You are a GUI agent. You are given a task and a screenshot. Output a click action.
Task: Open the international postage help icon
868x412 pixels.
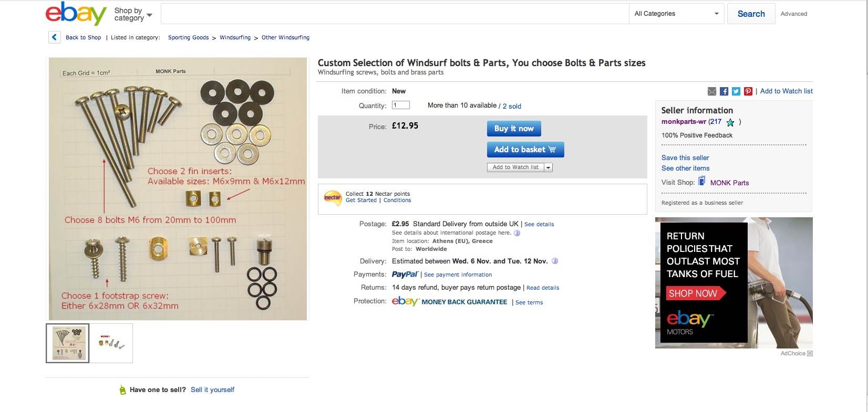[x=517, y=233]
